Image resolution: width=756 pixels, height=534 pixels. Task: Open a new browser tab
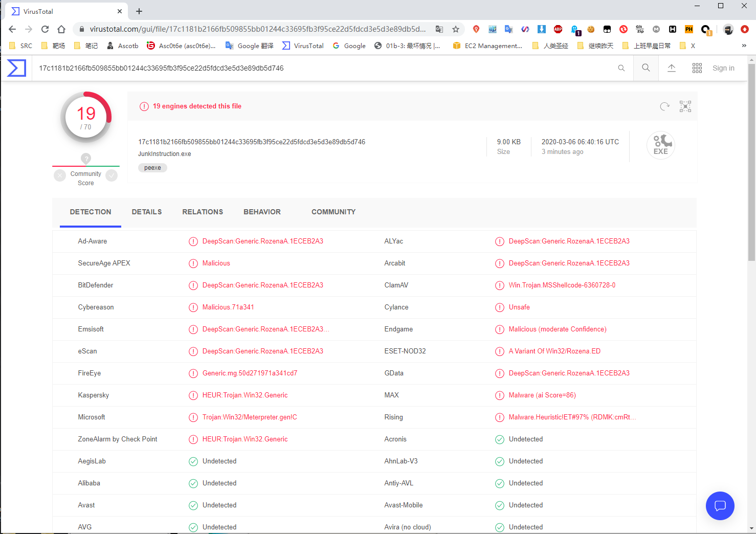point(139,11)
